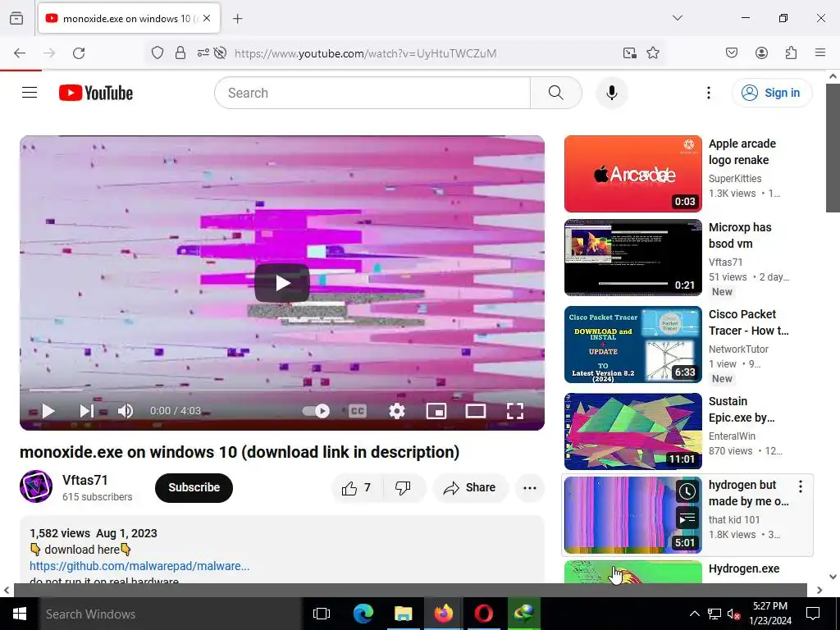Go to the YouTube home logo
Image resolution: width=840 pixels, height=630 pixels.
tap(96, 93)
